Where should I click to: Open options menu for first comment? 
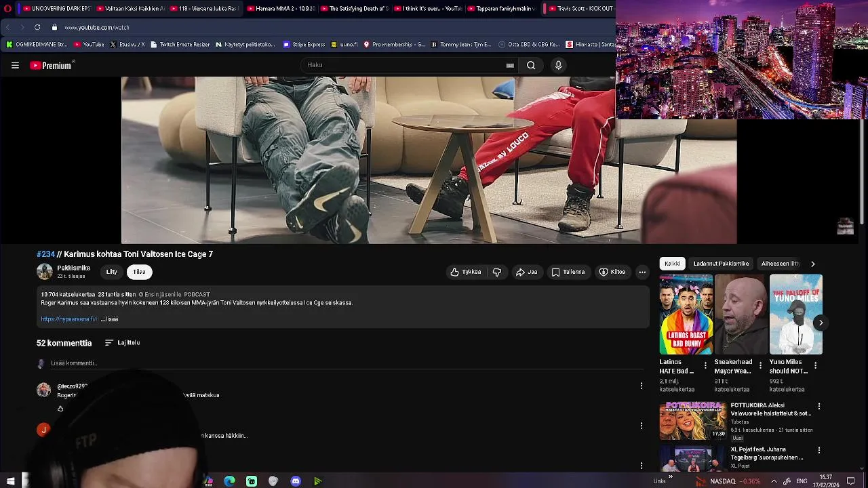click(642, 386)
